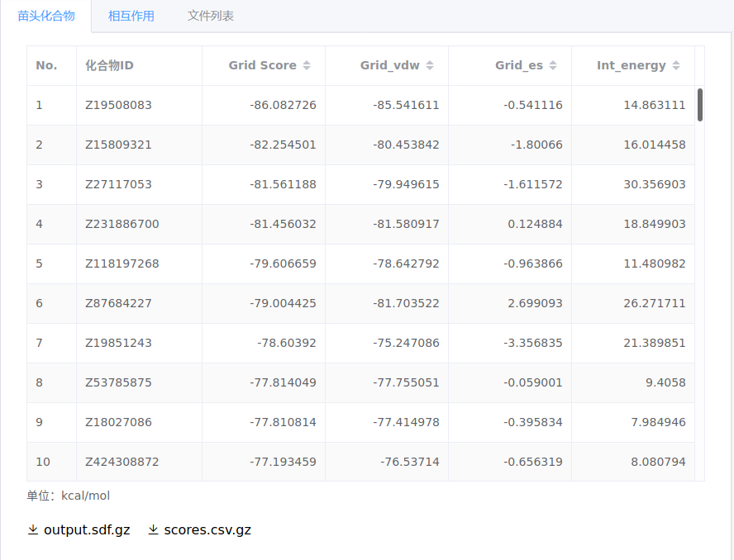The height and width of the screenshot is (560, 734).
Task: Select Grid Score value -79.004425
Action: pyautogui.click(x=283, y=303)
